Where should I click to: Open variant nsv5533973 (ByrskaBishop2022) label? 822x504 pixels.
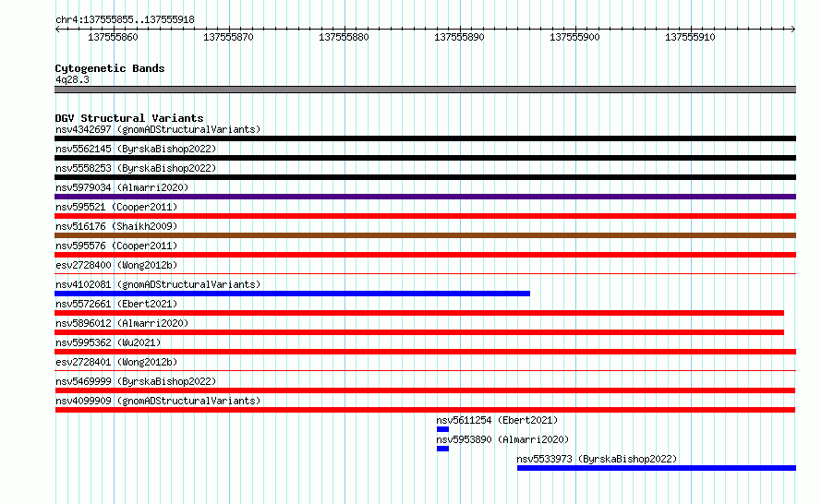tap(597, 459)
